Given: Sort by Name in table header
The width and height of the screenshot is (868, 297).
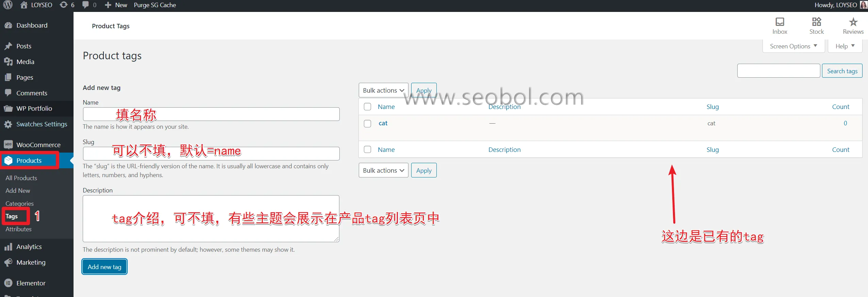Looking at the screenshot, I should (x=386, y=107).
